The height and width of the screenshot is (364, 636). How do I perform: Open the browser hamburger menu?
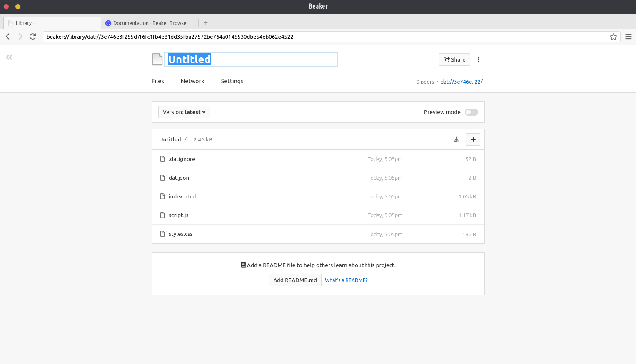[x=628, y=37]
